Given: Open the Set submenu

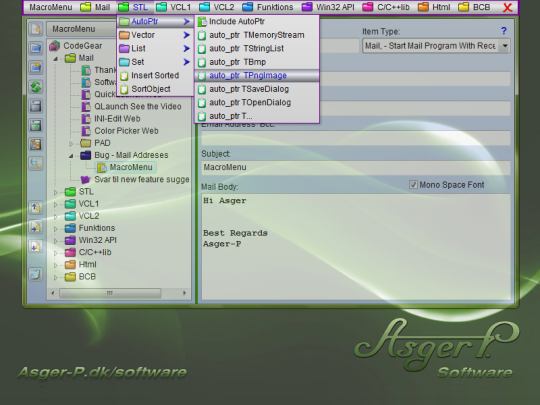Looking at the screenshot, I should click(x=155, y=62).
